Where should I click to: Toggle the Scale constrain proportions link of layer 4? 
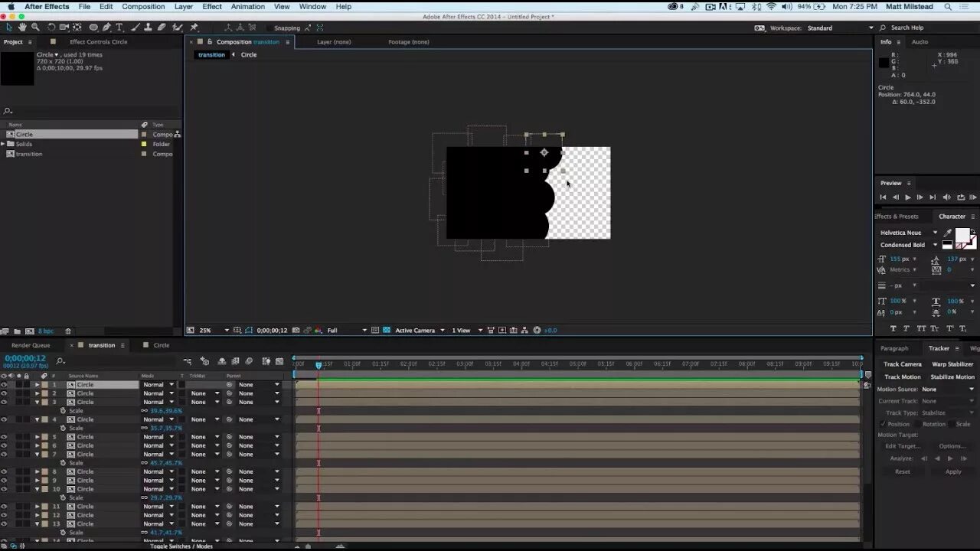click(144, 428)
